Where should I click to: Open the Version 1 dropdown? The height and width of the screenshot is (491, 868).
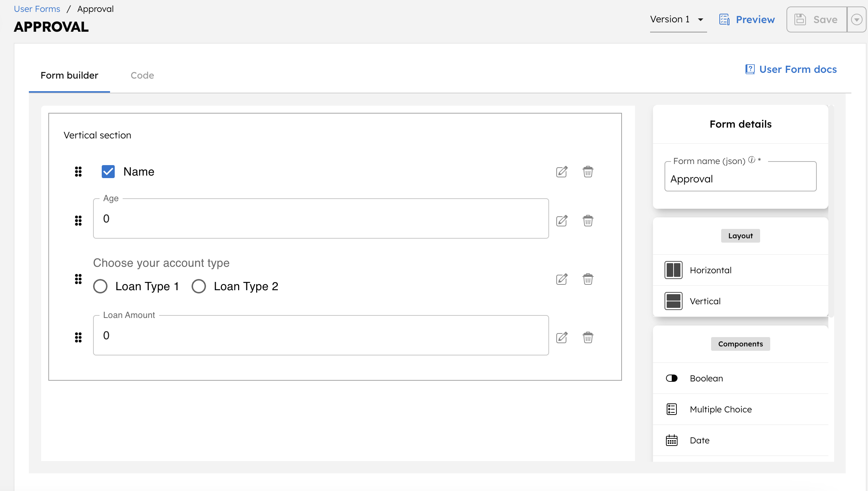(x=678, y=19)
